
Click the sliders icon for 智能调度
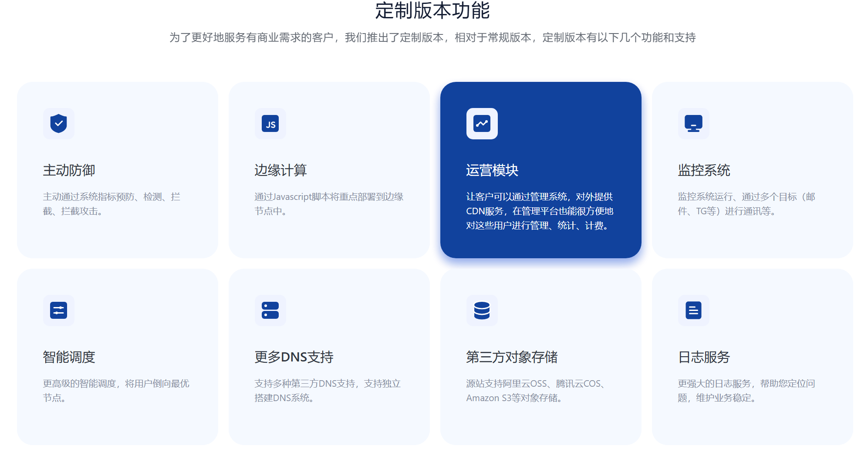(58, 311)
